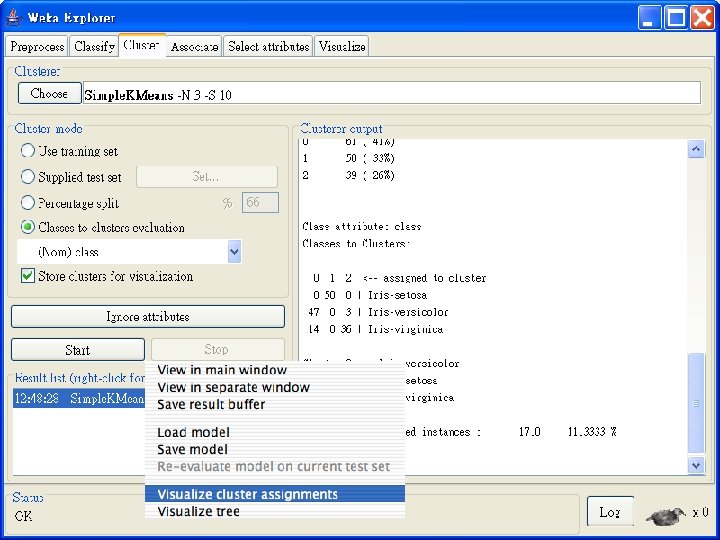Select Load model from context menu
The image size is (720, 540).
point(275,432)
